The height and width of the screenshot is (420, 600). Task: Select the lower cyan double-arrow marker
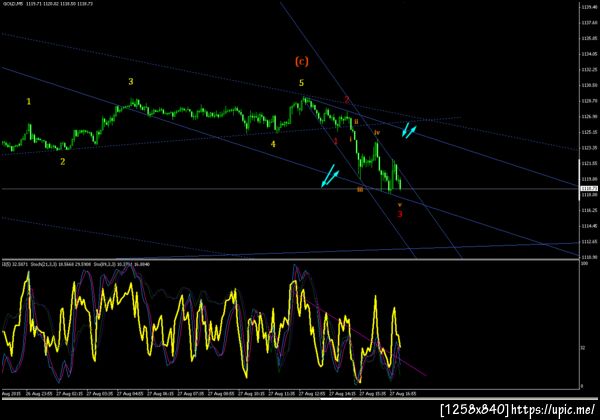[x=329, y=176]
